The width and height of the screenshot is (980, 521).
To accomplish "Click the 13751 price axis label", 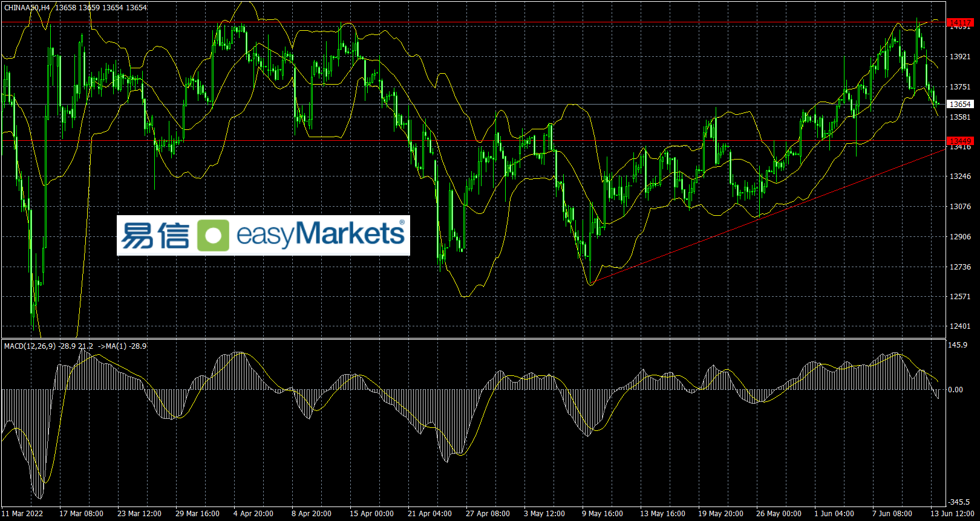I will [x=960, y=87].
